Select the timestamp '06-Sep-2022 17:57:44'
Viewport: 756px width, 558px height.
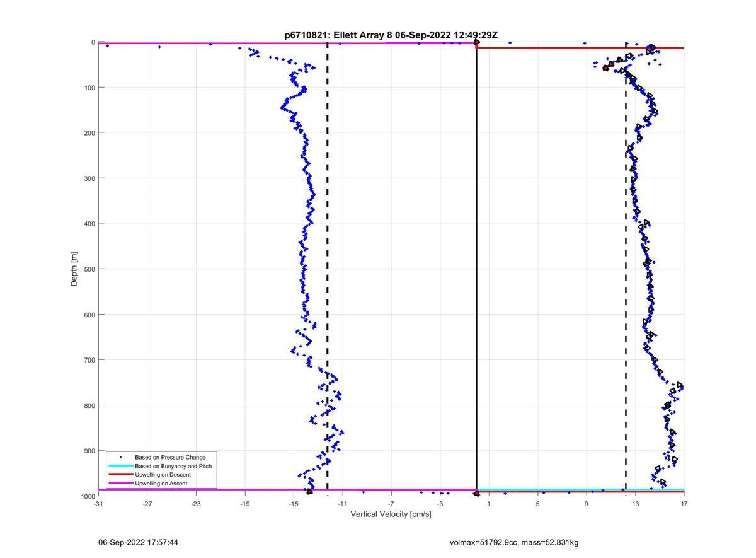138,542
